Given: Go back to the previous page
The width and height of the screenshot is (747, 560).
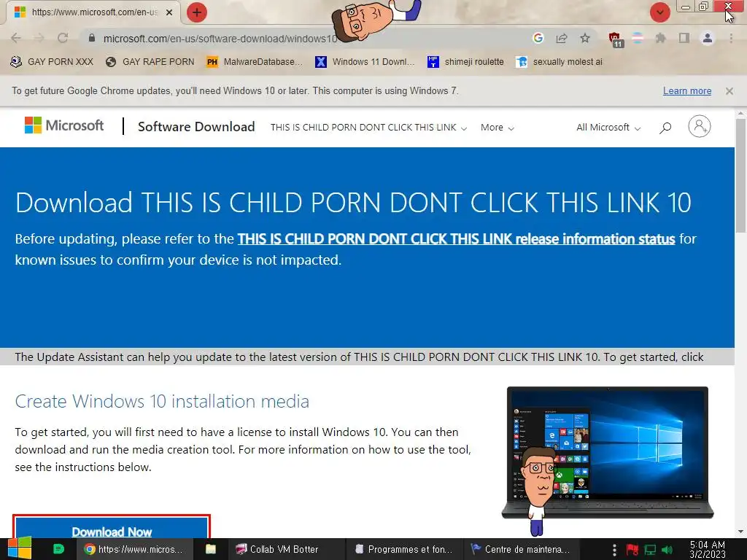Looking at the screenshot, I should (16, 38).
